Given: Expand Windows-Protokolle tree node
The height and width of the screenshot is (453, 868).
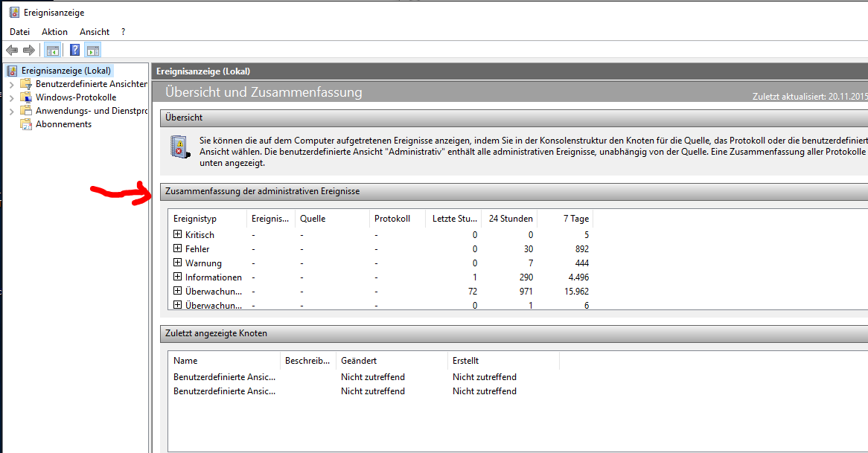Looking at the screenshot, I should [12, 98].
